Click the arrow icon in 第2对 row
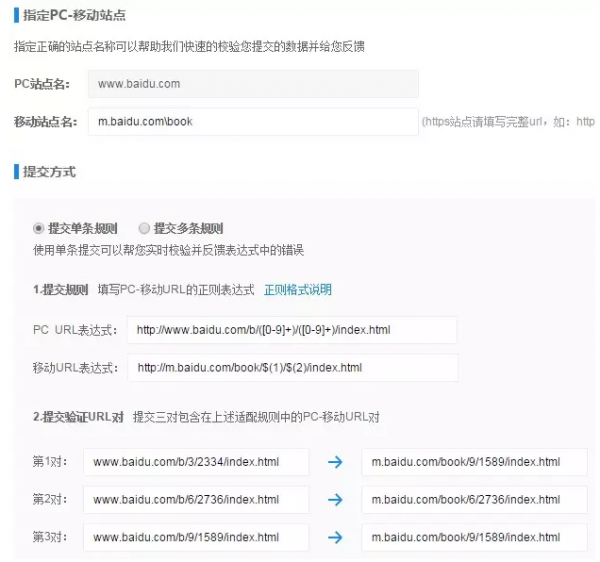This screenshot has width=600, height=562. pos(335,499)
